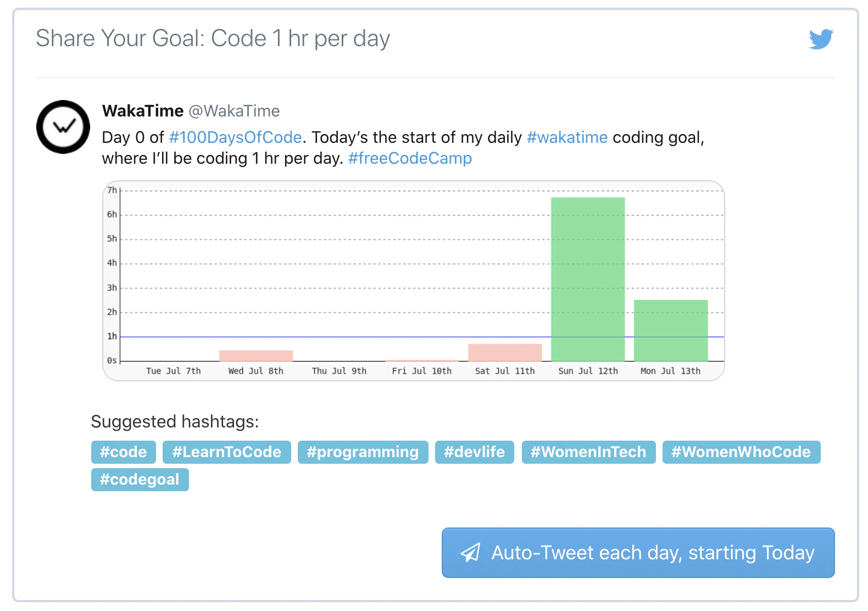This screenshot has width=868, height=611.
Task: Select the #codegoal hashtag
Action: pyautogui.click(x=140, y=480)
